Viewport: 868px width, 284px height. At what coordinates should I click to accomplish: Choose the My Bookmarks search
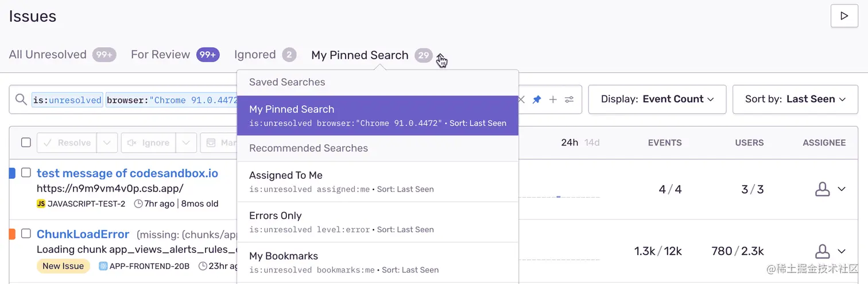[378, 262]
